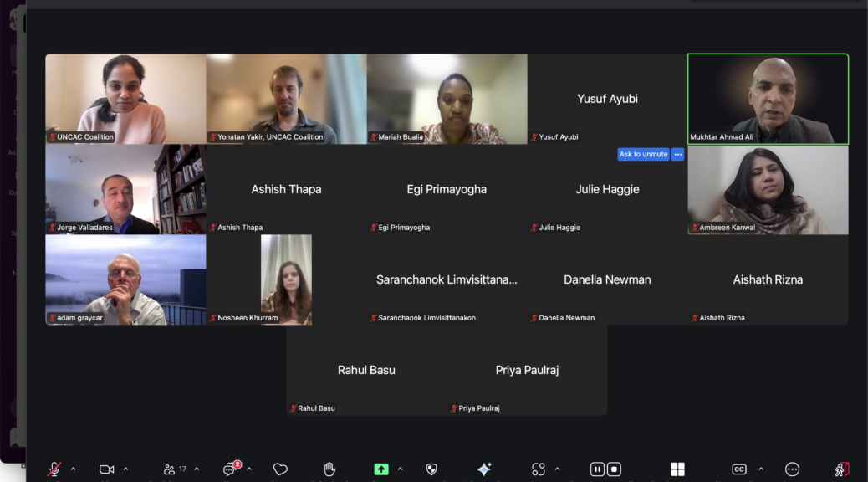Viewport: 868px width, 482px height.
Task: Expand the audio options arrow beside microphone
Action: [73, 469]
